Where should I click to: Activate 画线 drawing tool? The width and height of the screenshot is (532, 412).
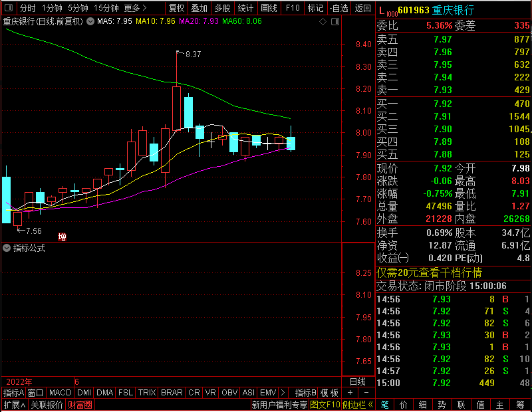pos(269,8)
